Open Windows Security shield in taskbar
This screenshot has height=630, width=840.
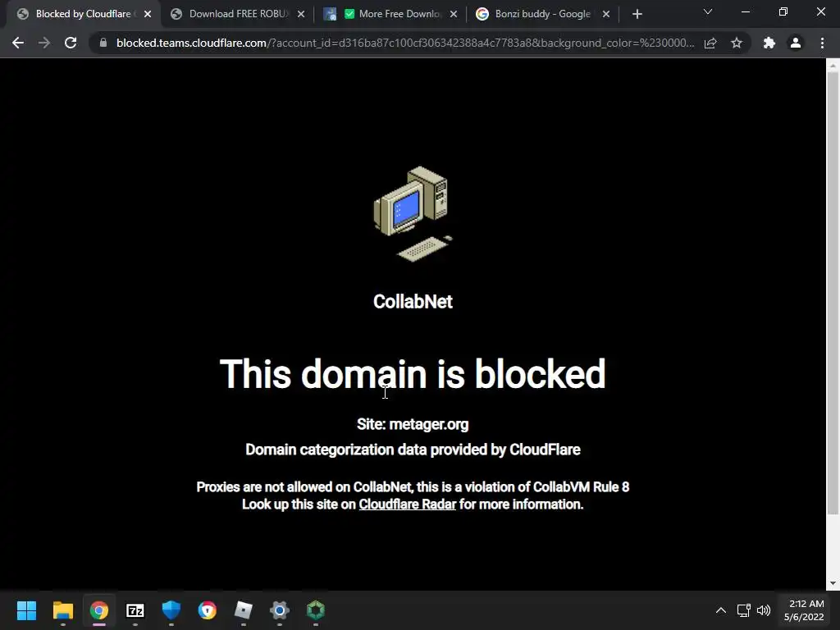[171, 610]
